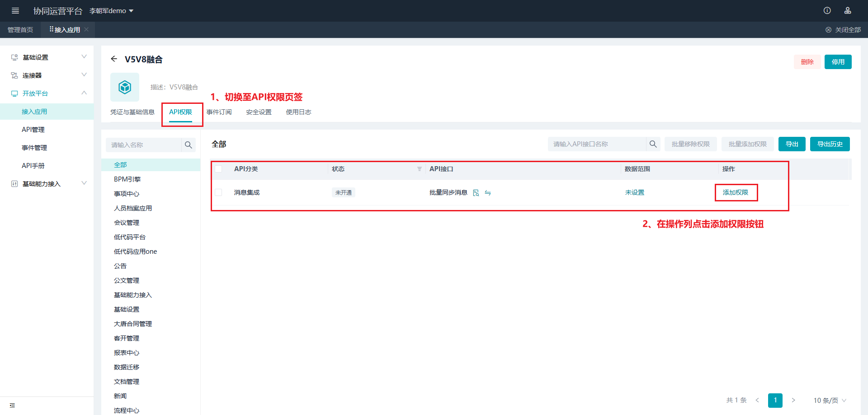Switch to the 事件订阅 tab
Image resolution: width=868 pixels, height=415 pixels.
(219, 112)
